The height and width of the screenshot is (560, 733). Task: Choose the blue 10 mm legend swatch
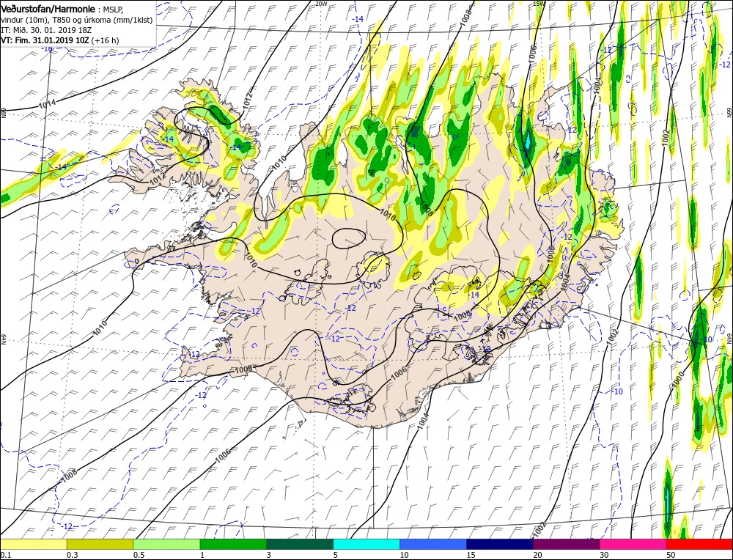pyautogui.click(x=433, y=544)
